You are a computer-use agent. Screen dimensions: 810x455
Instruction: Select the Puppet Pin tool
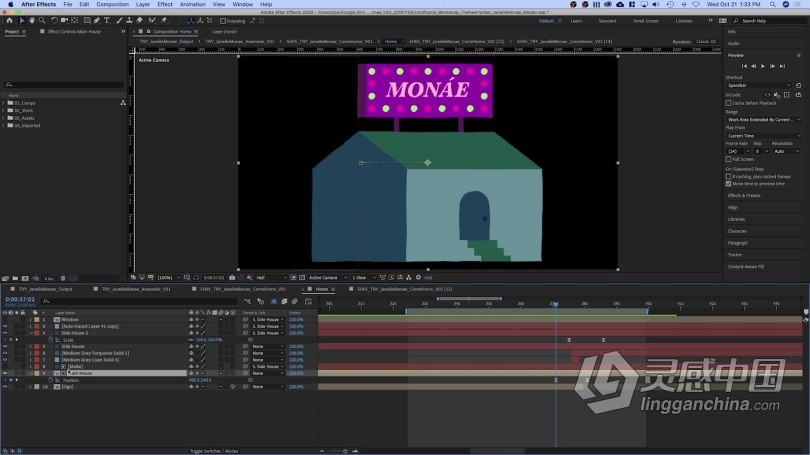click(164, 21)
